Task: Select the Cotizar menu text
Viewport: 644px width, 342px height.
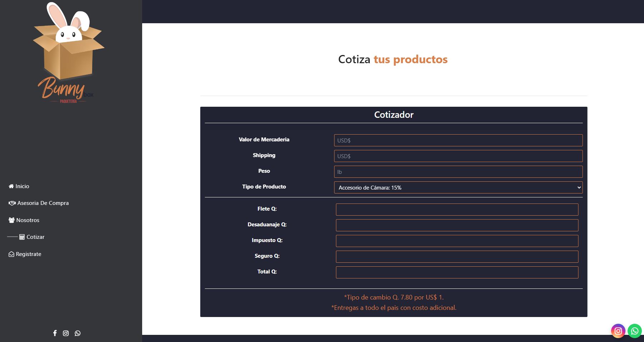Action: [35, 237]
